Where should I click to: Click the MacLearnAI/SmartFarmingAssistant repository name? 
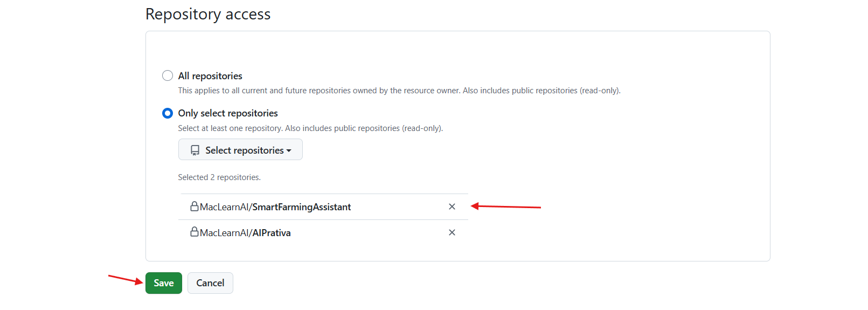(x=275, y=207)
